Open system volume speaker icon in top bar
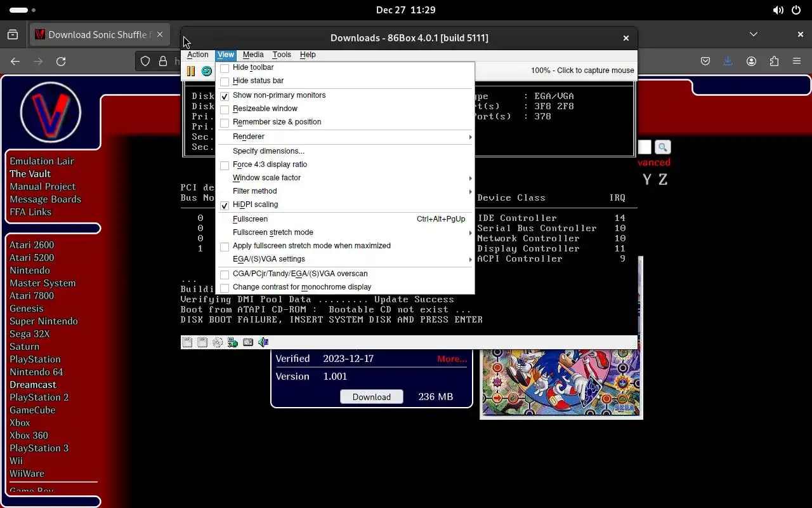This screenshot has height=508, width=812. coord(778,10)
